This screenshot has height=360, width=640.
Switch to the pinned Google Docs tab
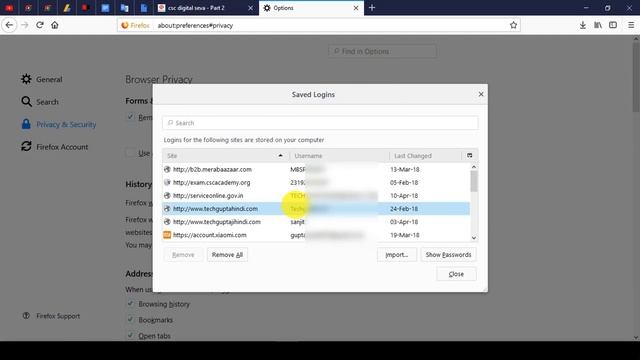tap(144, 8)
